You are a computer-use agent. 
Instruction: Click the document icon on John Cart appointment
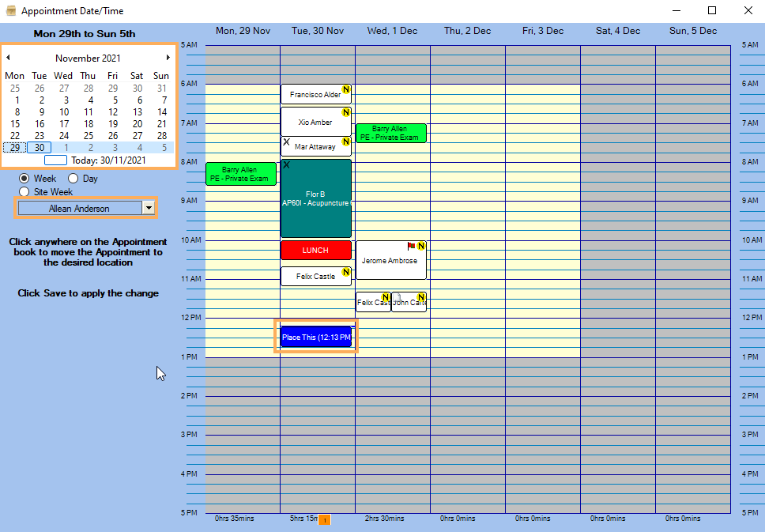click(x=398, y=298)
